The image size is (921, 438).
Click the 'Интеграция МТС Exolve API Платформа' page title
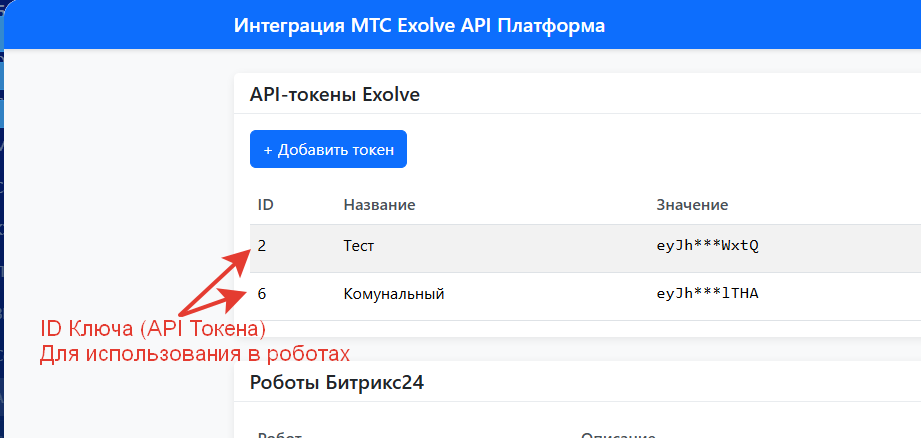click(x=419, y=26)
